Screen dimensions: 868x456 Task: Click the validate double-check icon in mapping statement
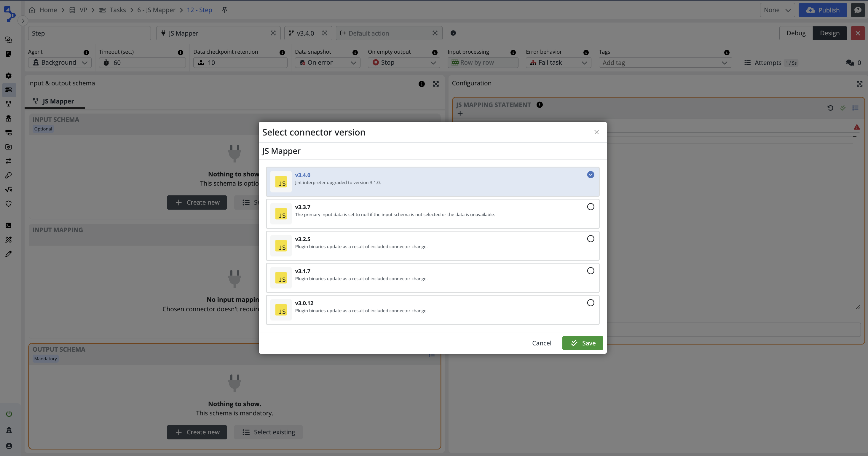pos(843,108)
